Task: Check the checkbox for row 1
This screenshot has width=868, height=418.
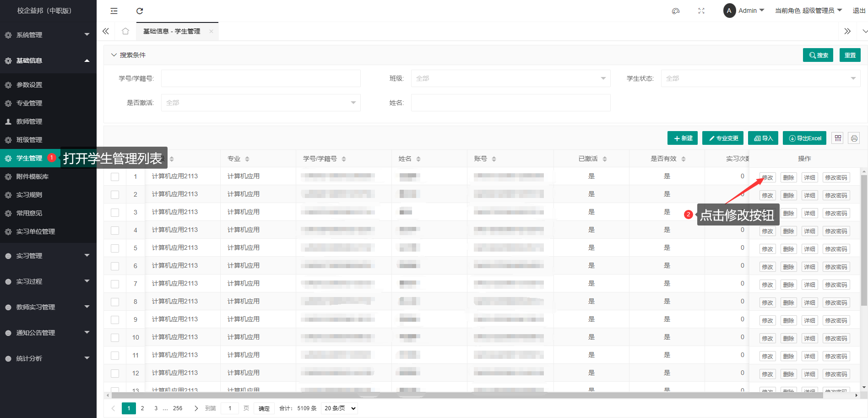Action: 115,176
